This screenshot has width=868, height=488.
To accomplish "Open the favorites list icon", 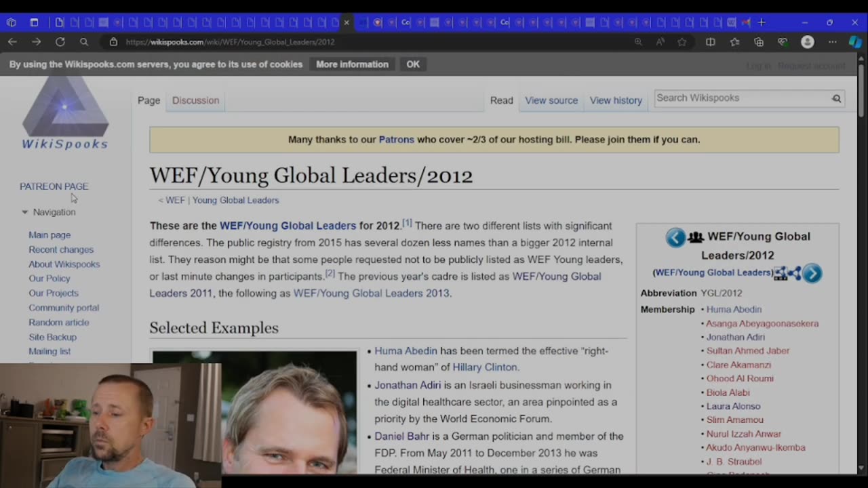I will [734, 41].
